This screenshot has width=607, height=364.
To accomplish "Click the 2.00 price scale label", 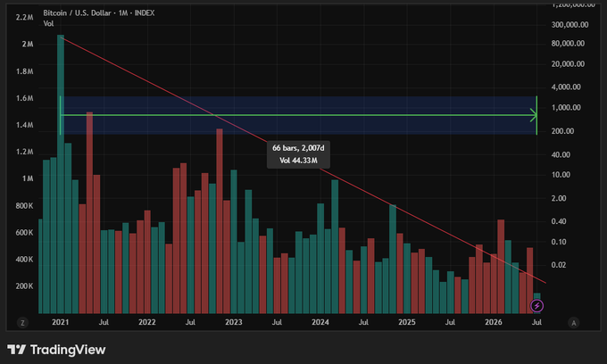I will tap(559, 198).
